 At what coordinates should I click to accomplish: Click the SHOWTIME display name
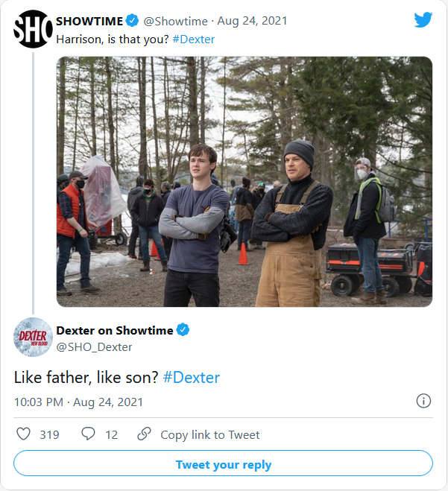tap(88, 22)
